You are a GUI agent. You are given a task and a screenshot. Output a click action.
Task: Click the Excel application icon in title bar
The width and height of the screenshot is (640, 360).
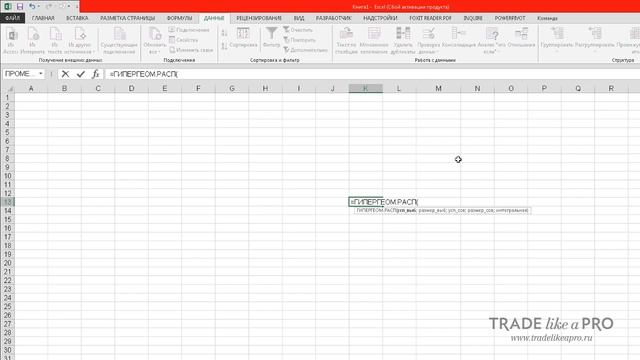(x=8, y=7)
